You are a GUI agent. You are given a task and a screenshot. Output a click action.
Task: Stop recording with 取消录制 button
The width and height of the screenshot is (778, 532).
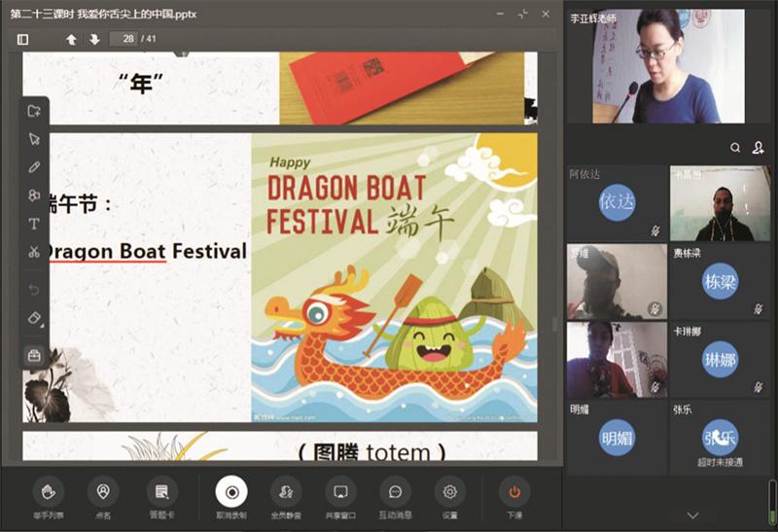coord(231,492)
